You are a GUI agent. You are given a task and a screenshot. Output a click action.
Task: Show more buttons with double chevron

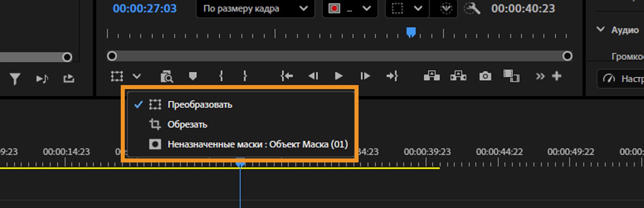pos(540,76)
